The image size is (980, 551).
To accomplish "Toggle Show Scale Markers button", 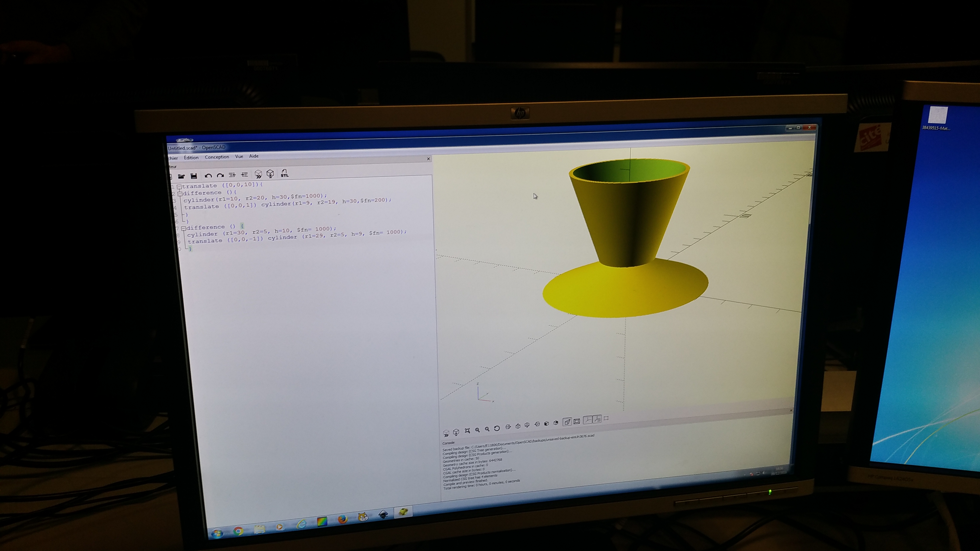I will click(597, 419).
